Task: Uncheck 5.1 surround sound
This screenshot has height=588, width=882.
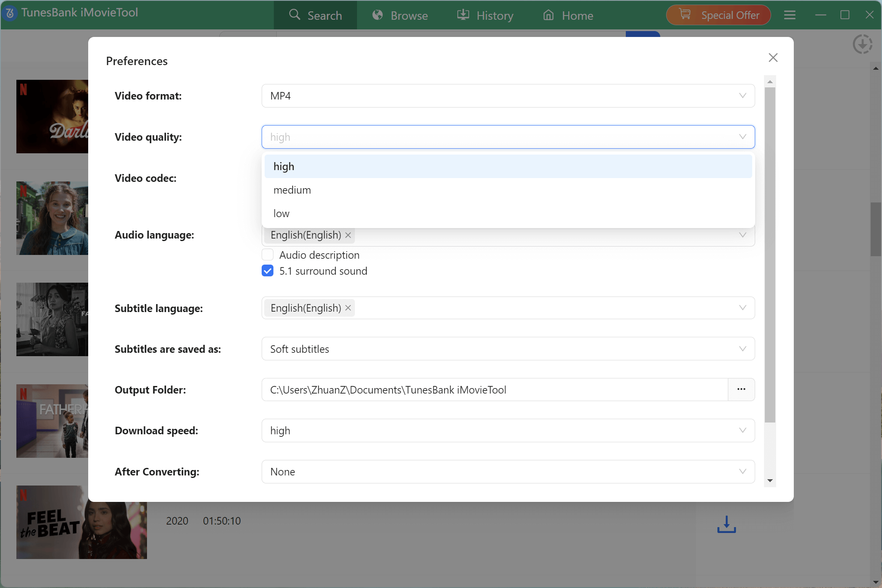Action: pos(268,271)
